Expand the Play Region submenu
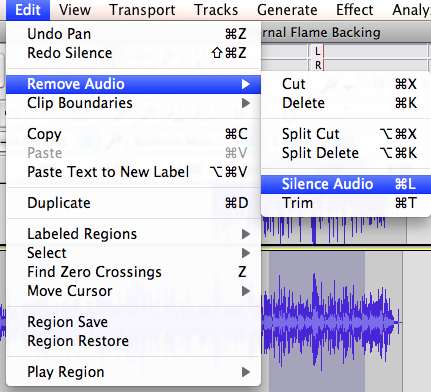 coord(133,372)
